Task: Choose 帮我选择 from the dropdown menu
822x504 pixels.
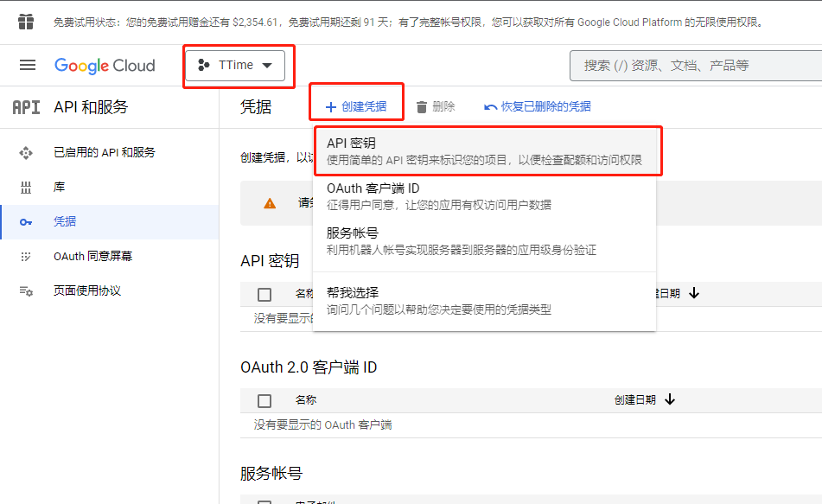Action: pyautogui.click(x=484, y=301)
